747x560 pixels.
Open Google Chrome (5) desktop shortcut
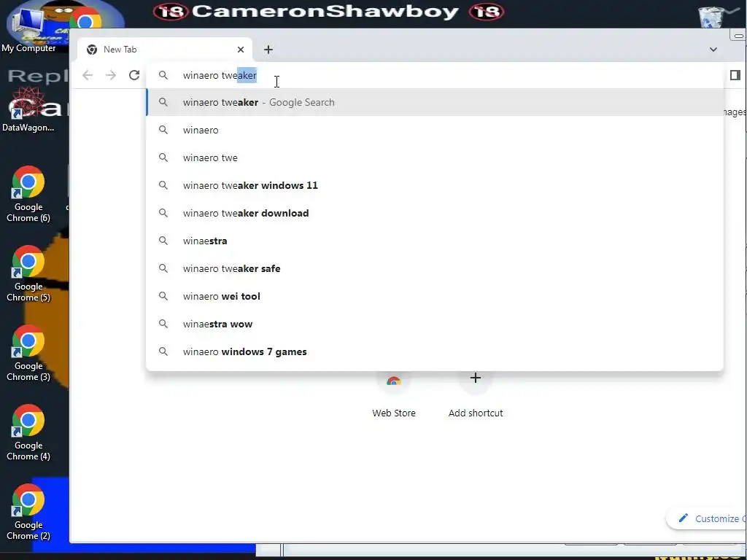click(28, 274)
